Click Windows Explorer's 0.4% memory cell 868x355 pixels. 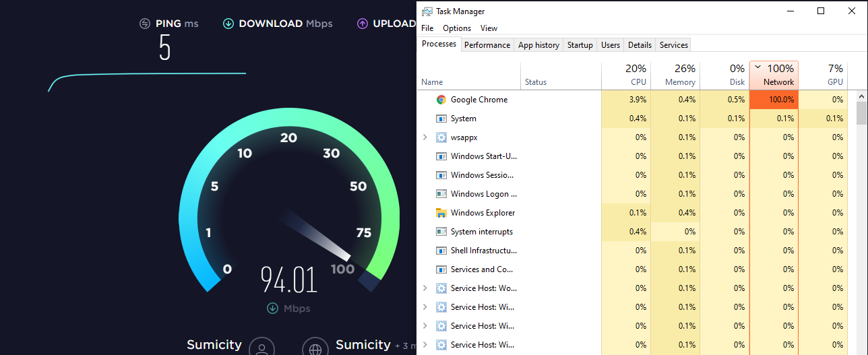pos(675,213)
